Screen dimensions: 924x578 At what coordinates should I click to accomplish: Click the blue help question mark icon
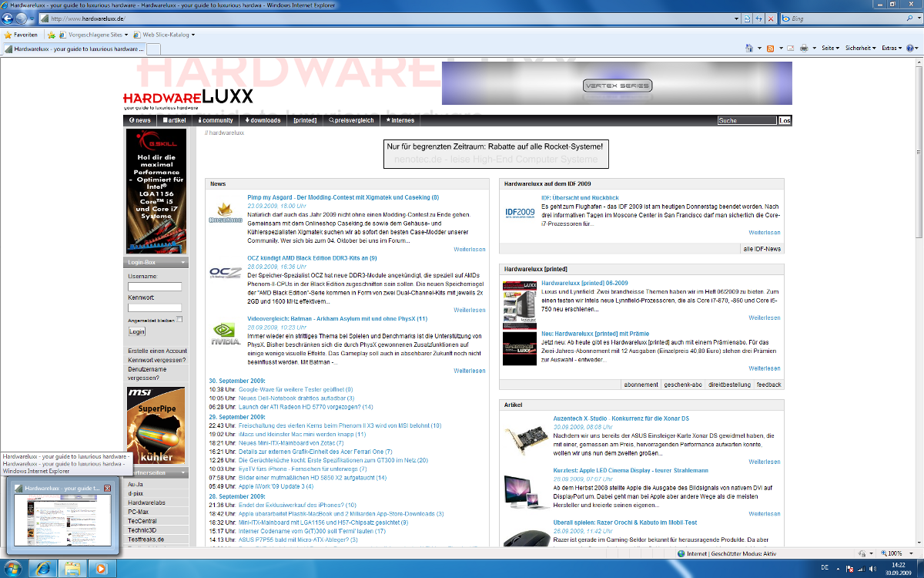pyautogui.click(x=910, y=48)
